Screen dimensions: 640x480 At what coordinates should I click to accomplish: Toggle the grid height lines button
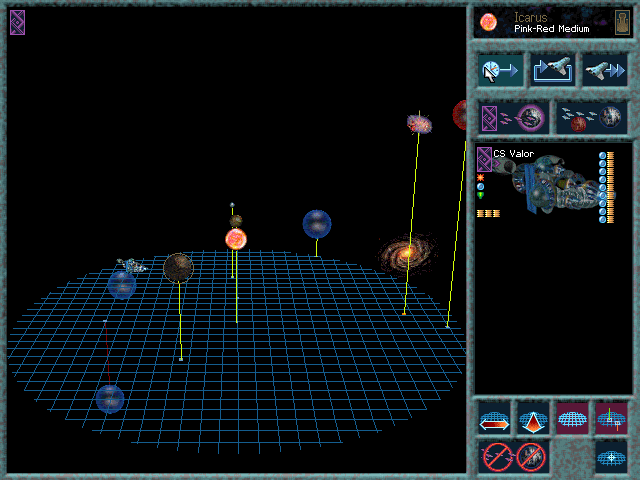[x=611, y=418]
